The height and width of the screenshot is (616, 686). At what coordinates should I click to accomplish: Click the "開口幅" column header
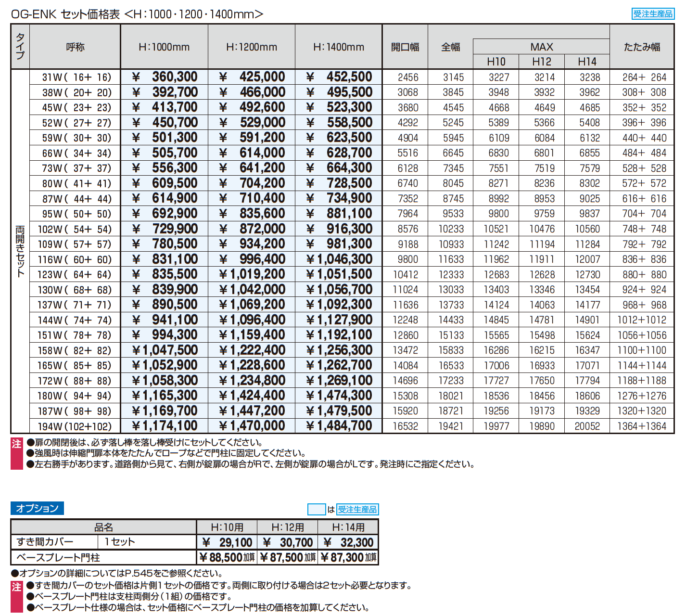pos(405,47)
